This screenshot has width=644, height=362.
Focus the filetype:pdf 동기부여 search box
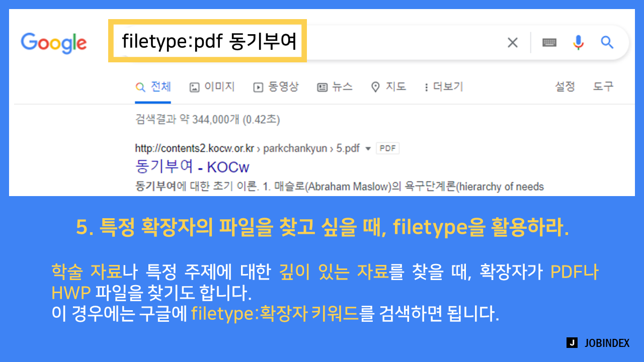click(208, 41)
